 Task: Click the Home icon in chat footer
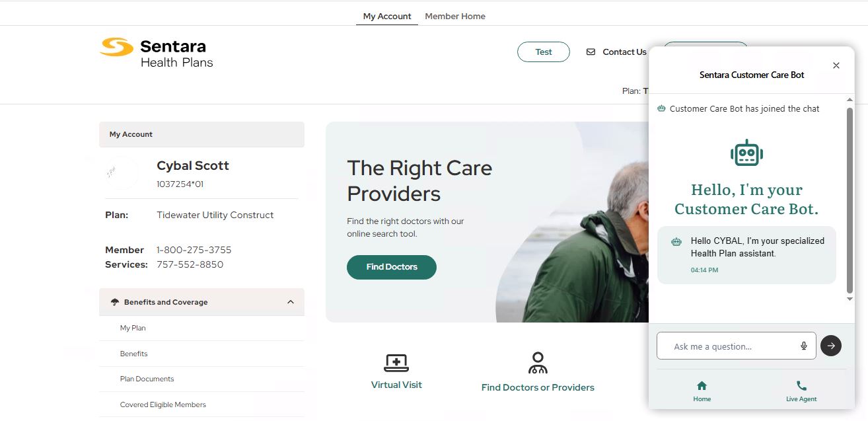coord(702,386)
